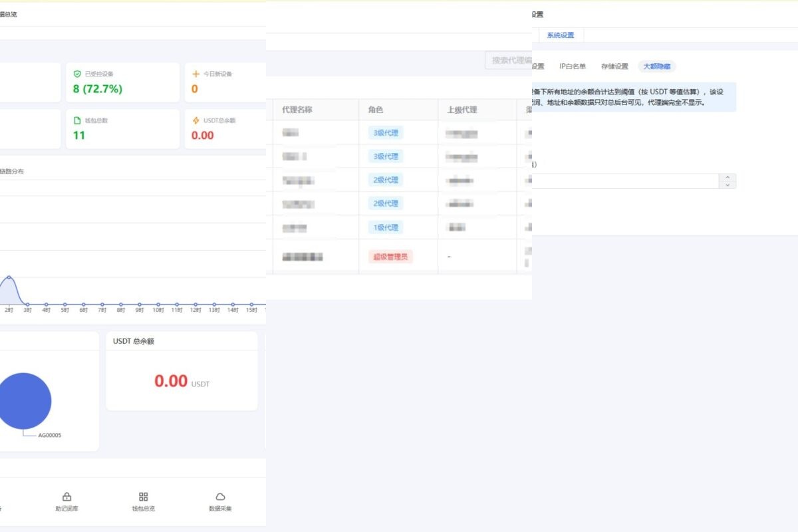
Task: Click the 搜索代理 search input field
Action: (509, 61)
